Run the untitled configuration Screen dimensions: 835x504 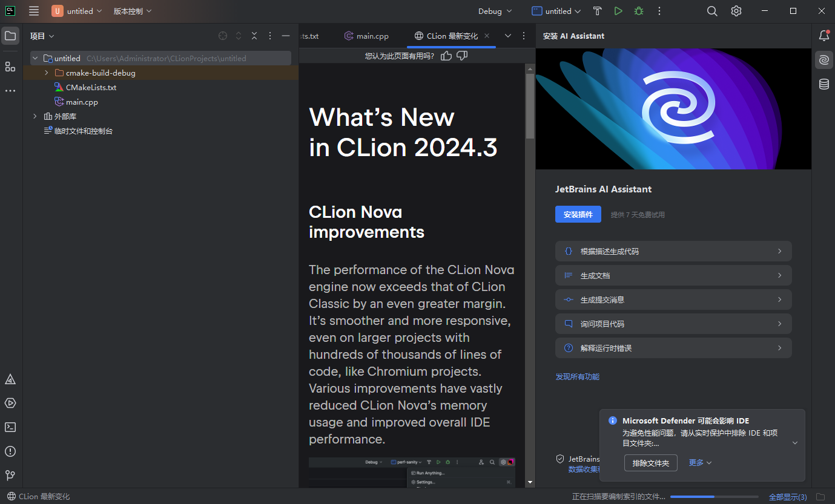[618, 11]
